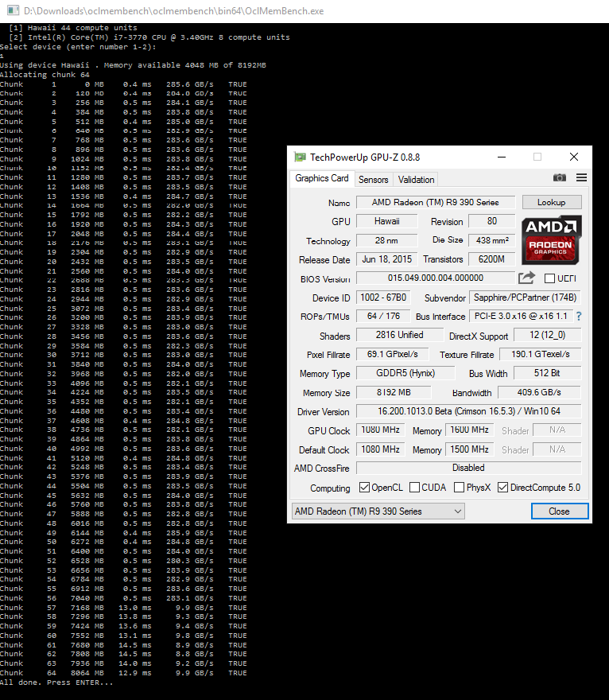
Task: Click the Lookup button
Action: (552, 202)
